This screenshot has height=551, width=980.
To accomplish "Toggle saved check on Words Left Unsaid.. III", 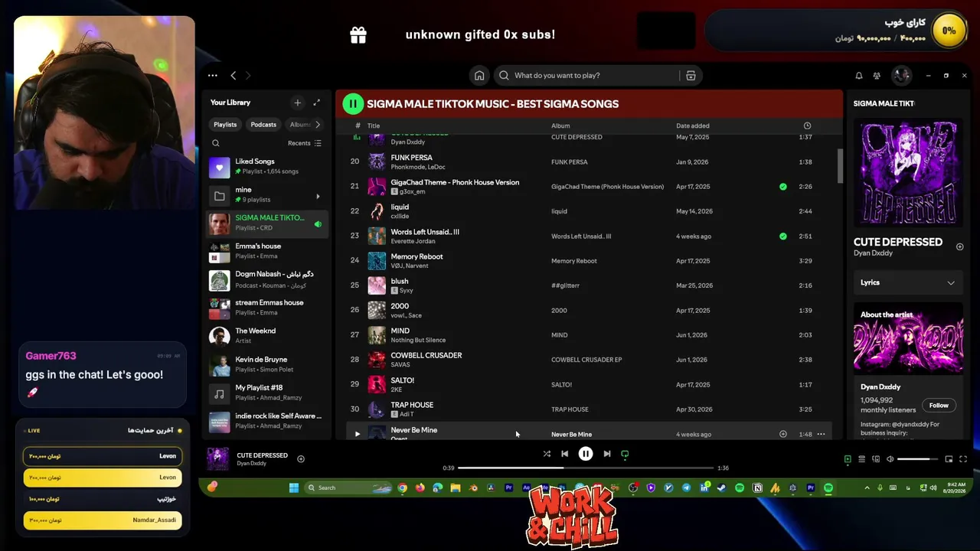I will (x=782, y=236).
